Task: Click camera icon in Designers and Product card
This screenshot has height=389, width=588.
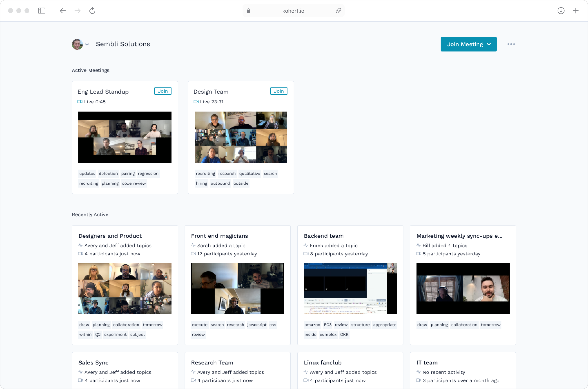Action: tap(81, 254)
